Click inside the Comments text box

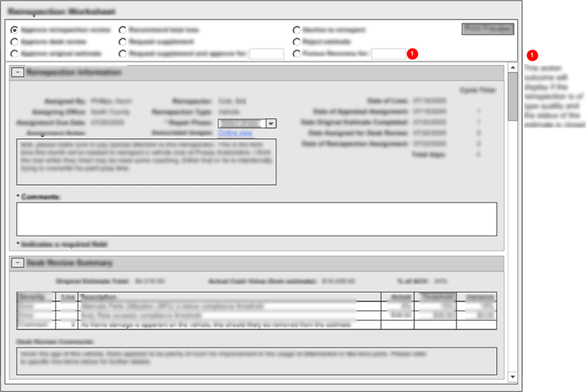point(257,218)
